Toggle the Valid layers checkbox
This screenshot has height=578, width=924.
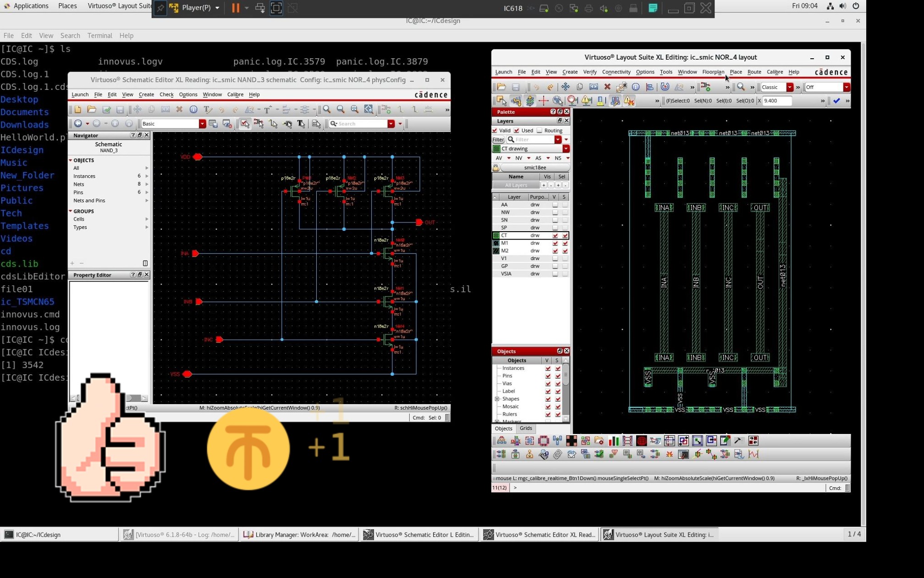(x=495, y=131)
